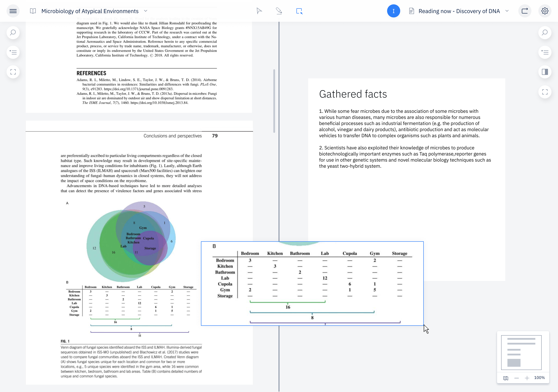Open the doi.org/10.1038 ismej link
This screenshot has height=392, width=558.
159,103
